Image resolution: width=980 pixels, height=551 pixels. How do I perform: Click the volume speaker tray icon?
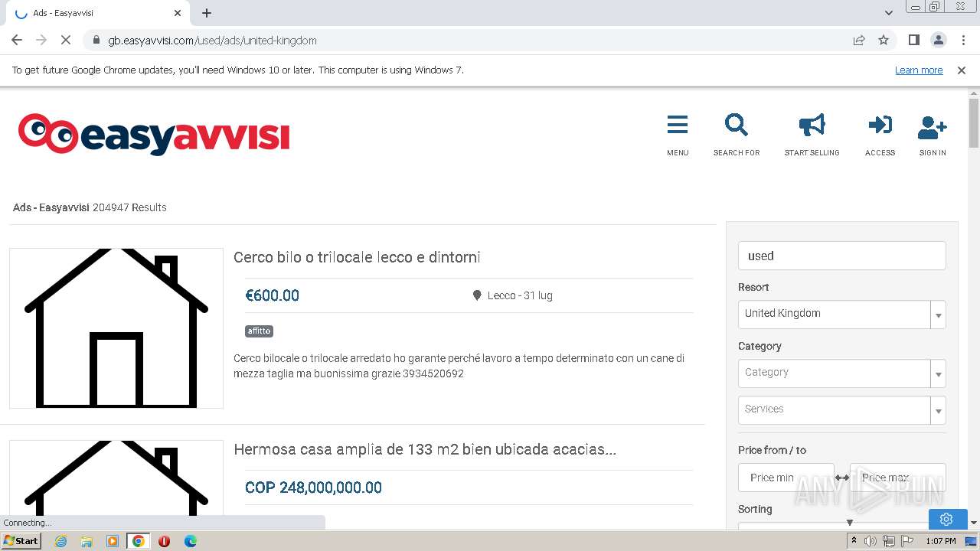[871, 541]
